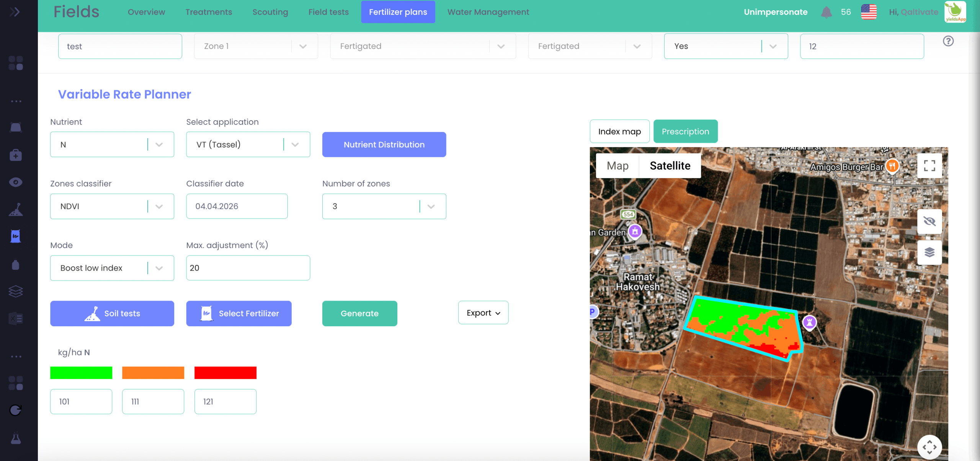Viewport: 980px width, 461px height.
Task: Click the Generate button
Action: point(359,313)
